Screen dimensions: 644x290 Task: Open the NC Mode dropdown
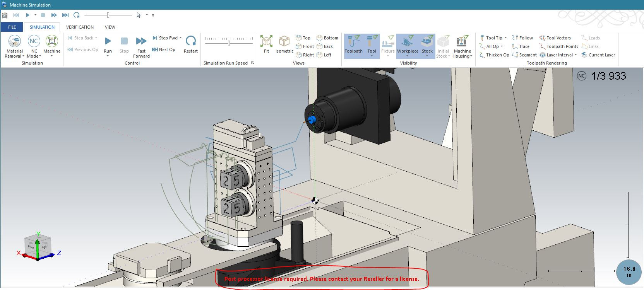coord(34,56)
